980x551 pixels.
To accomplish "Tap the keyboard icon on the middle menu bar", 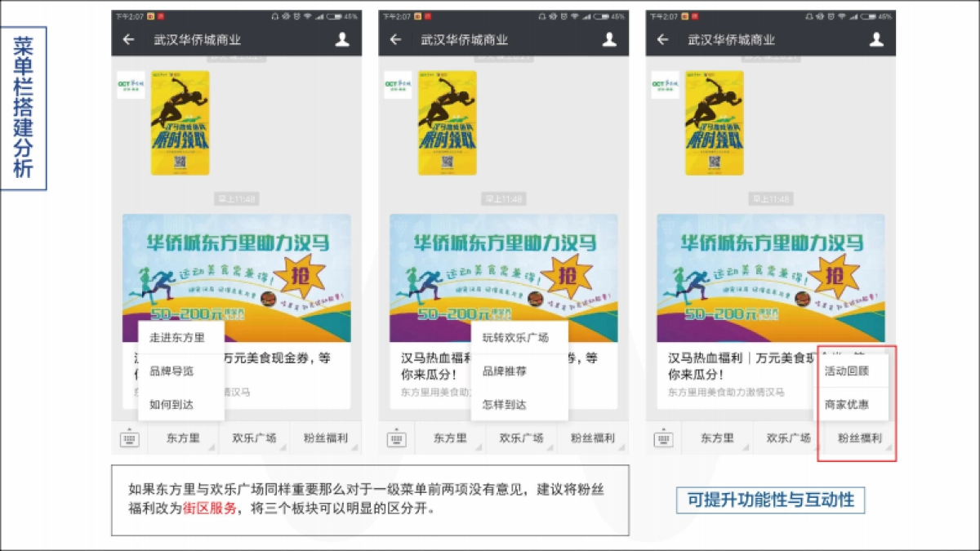I will 396,438.
